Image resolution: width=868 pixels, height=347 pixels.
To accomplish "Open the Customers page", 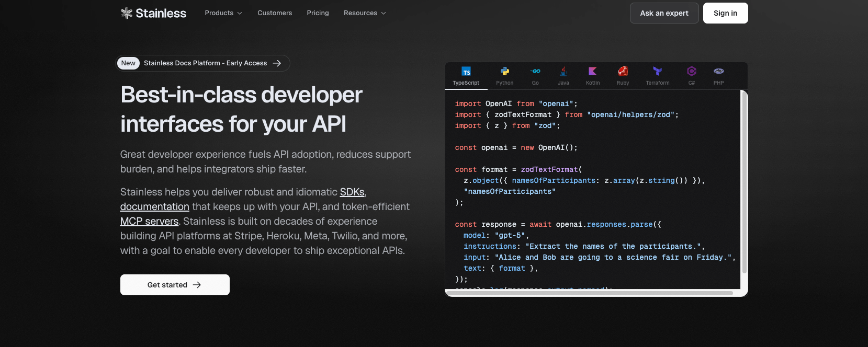I will [x=275, y=13].
